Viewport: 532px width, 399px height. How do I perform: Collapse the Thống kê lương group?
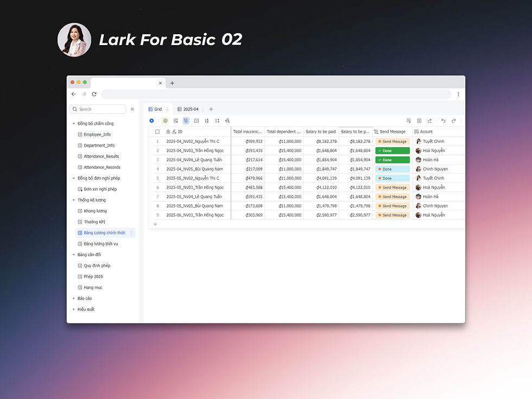[x=74, y=200]
